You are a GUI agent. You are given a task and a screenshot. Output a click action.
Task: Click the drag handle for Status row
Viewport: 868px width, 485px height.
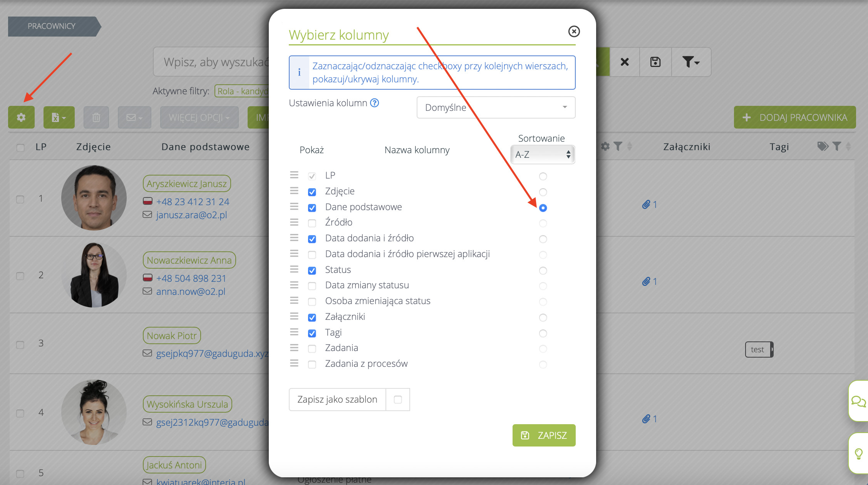tap(294, 269)
